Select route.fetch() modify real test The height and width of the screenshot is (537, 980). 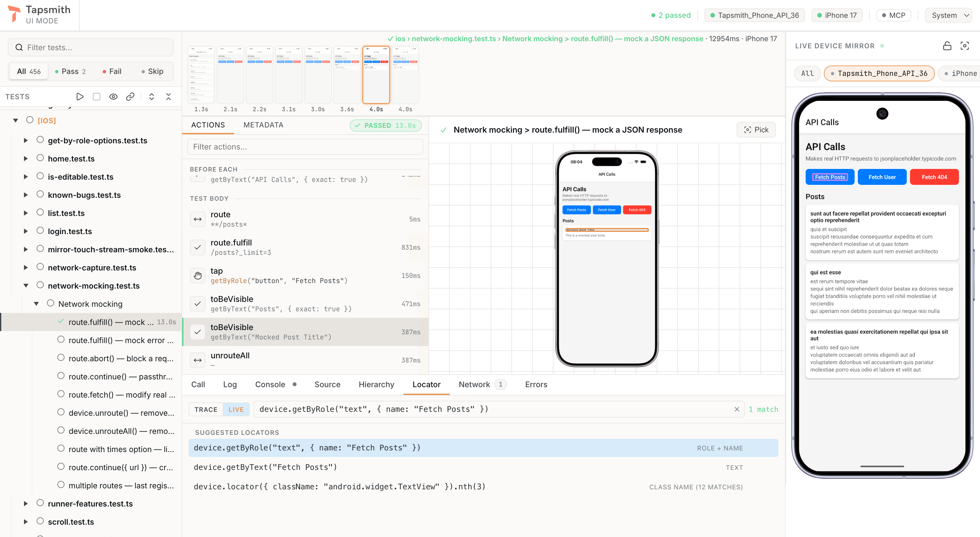point(91,395)
